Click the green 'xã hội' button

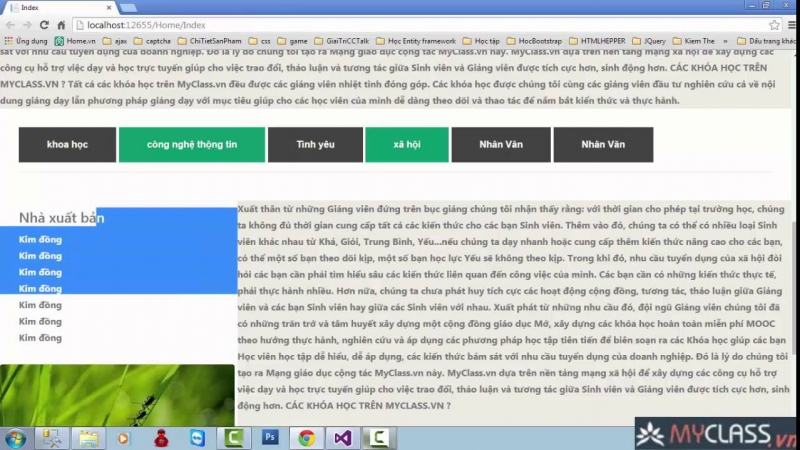(407, 145)
